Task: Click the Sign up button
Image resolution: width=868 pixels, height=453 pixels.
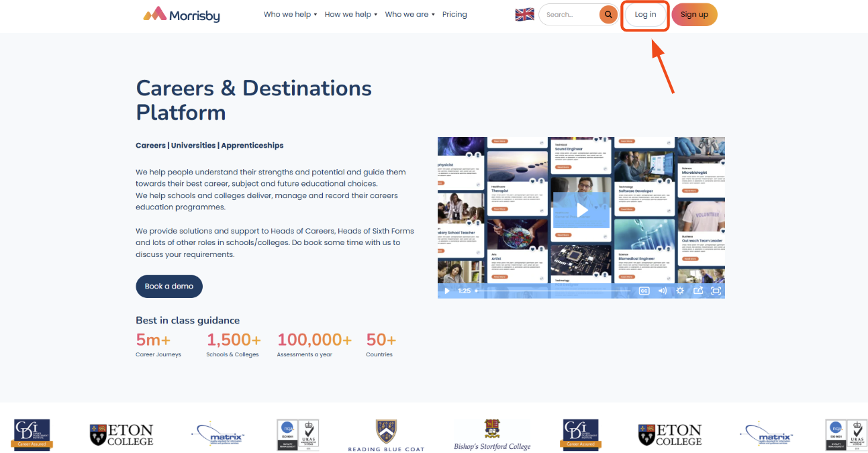Action: [694, 15]
